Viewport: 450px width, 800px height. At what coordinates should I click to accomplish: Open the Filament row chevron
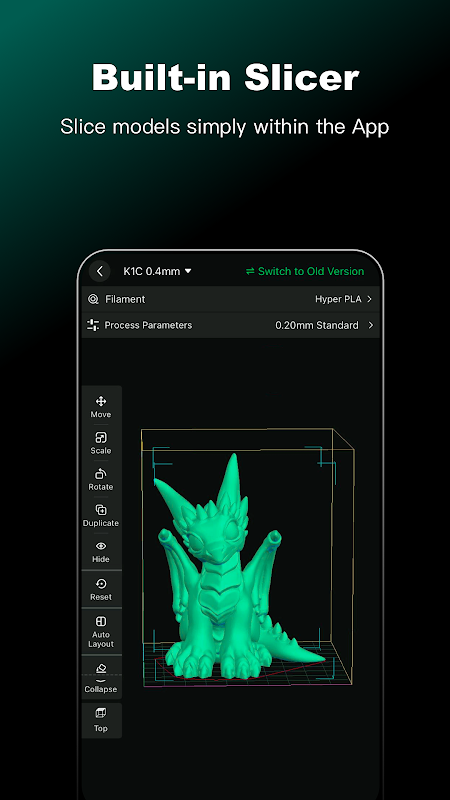(x=370, y=299)
